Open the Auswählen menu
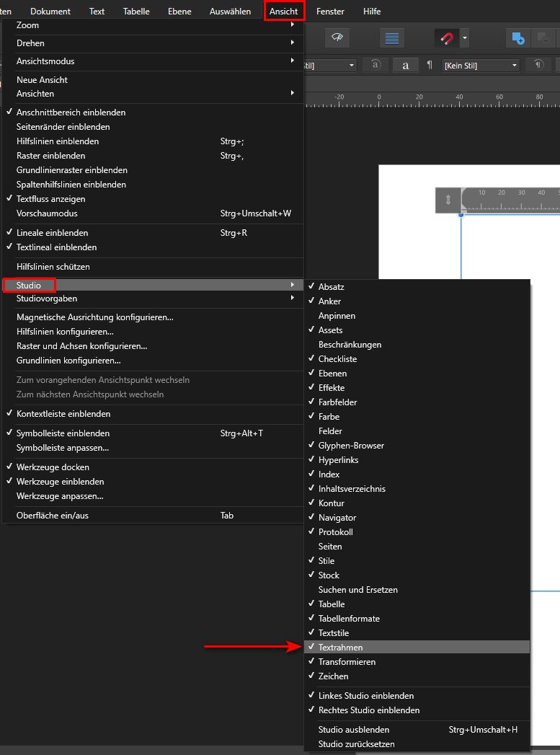The image size is (560, 755). (230, 11)
